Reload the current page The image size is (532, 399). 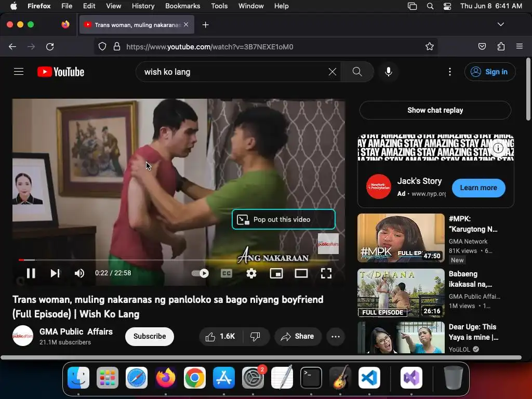(50, 46)
